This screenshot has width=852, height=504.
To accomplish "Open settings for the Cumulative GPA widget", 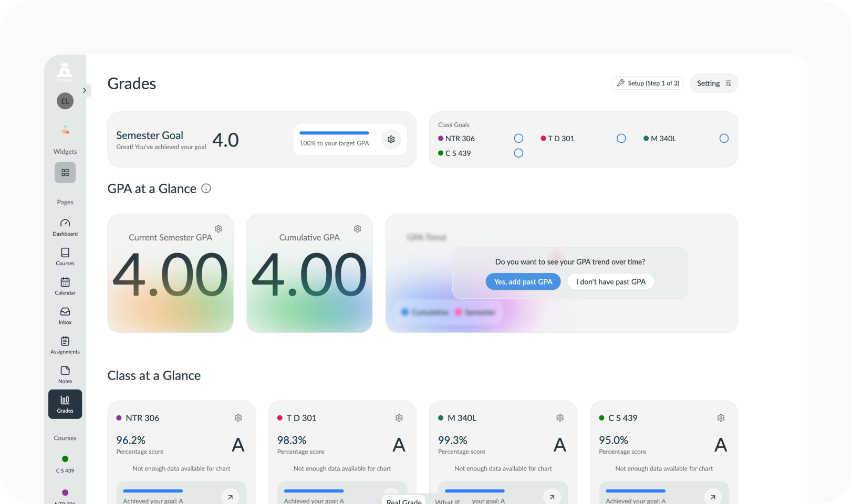I will tap(357, 228).
